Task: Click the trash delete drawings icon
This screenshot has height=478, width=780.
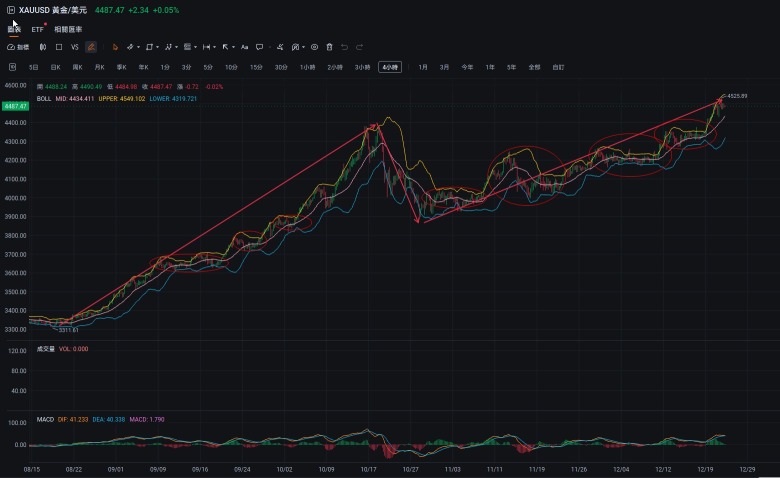Action: coord(329,47)
